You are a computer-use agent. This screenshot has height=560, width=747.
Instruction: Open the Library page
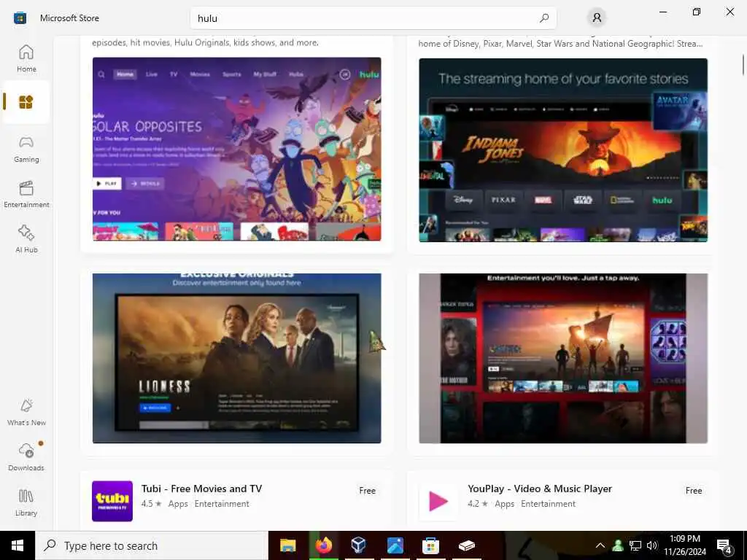pos(26,502)
